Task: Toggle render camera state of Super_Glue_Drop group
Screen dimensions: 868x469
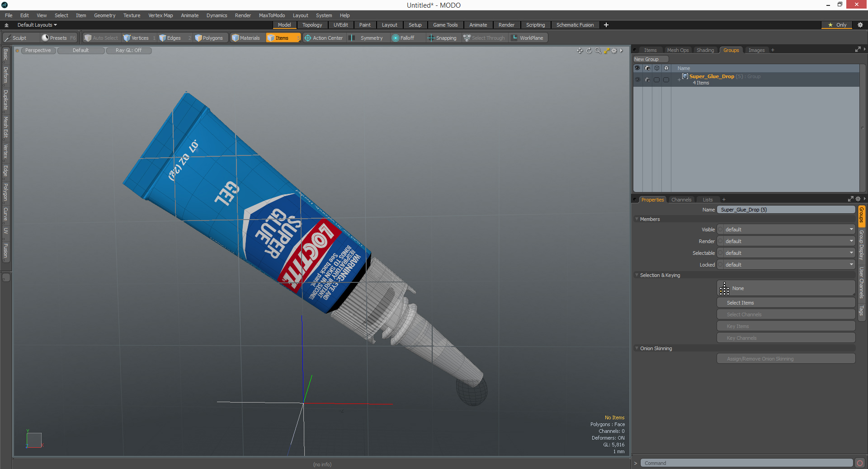Action: (x=647, y=80)
